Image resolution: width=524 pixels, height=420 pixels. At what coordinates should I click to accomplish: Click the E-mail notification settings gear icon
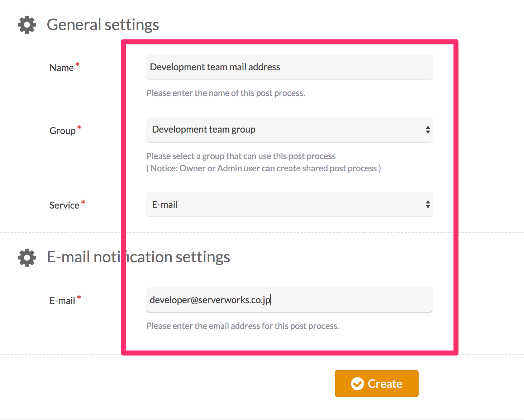[x=27, y=257]
